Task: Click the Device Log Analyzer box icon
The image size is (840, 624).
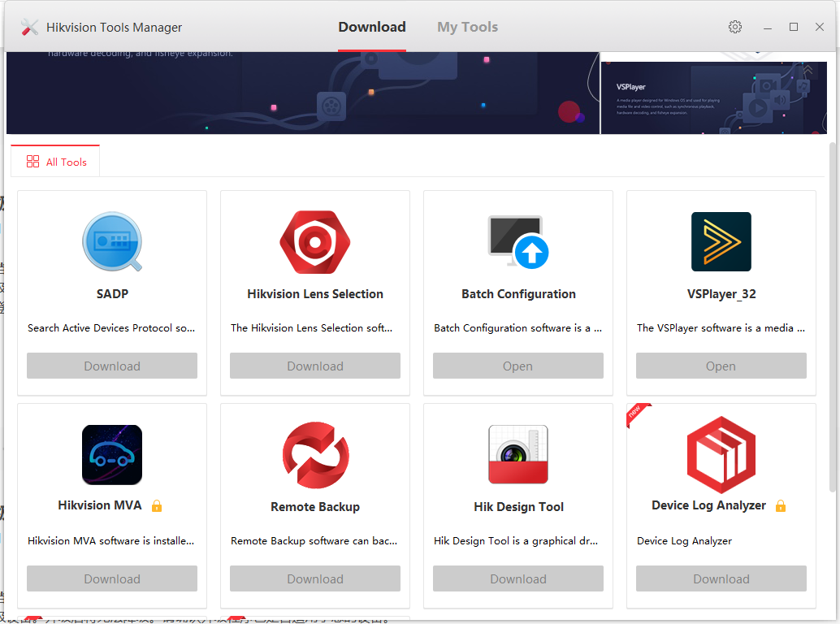Action: 721,455
